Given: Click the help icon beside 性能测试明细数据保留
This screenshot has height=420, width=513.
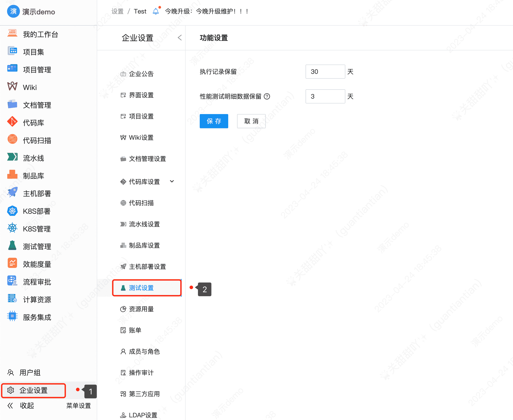Looking at the screenshot, I should coord(267,97).
